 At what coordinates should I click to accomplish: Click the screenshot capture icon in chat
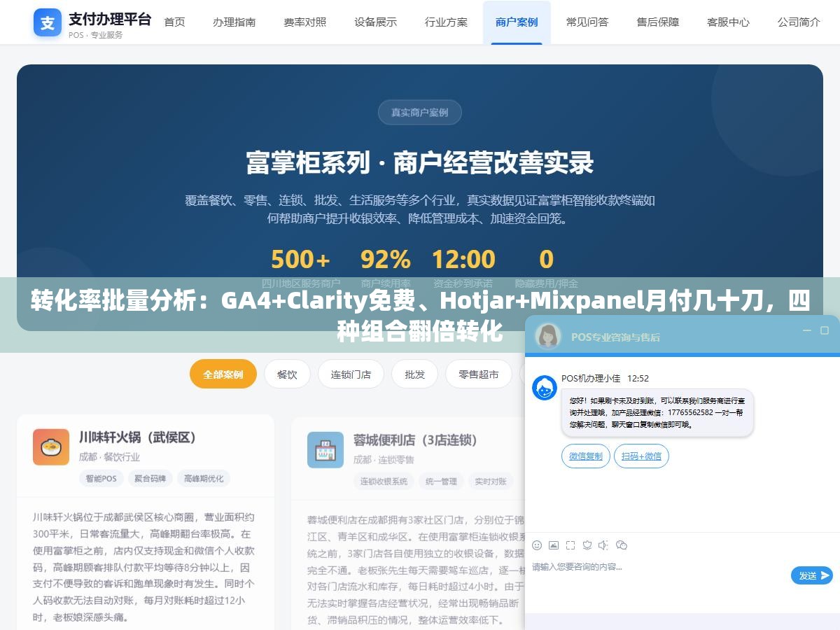click(570, 545)
